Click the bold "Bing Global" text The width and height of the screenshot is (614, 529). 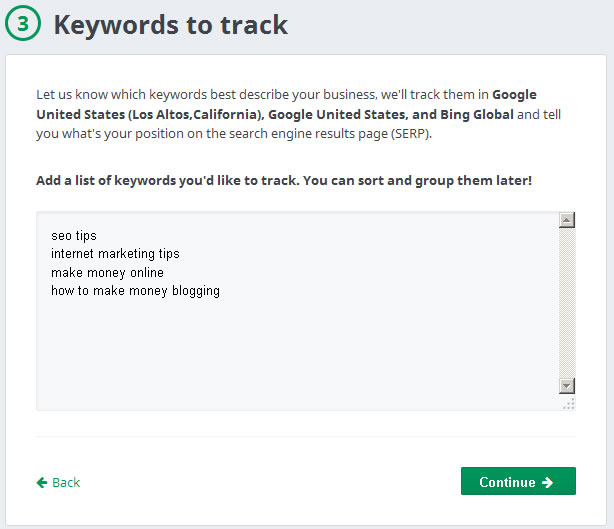[477, 114]
